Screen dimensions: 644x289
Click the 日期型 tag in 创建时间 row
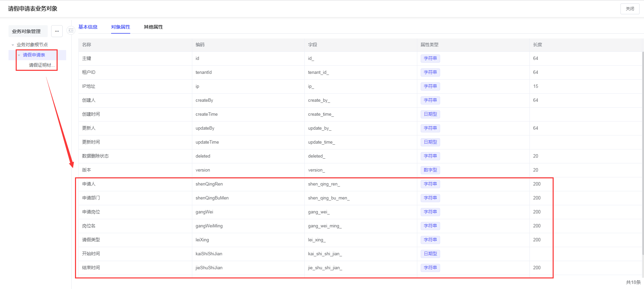click(x=430, y=114)
